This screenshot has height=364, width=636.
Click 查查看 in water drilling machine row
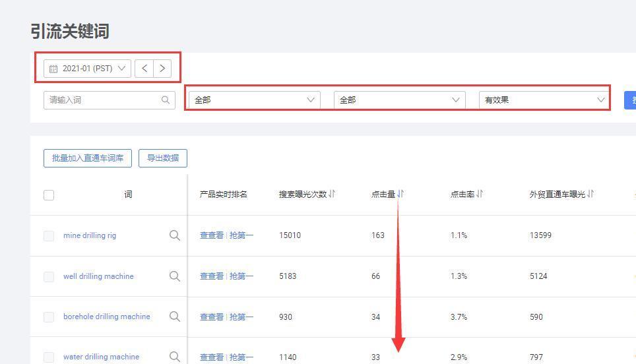coord(212,357)
